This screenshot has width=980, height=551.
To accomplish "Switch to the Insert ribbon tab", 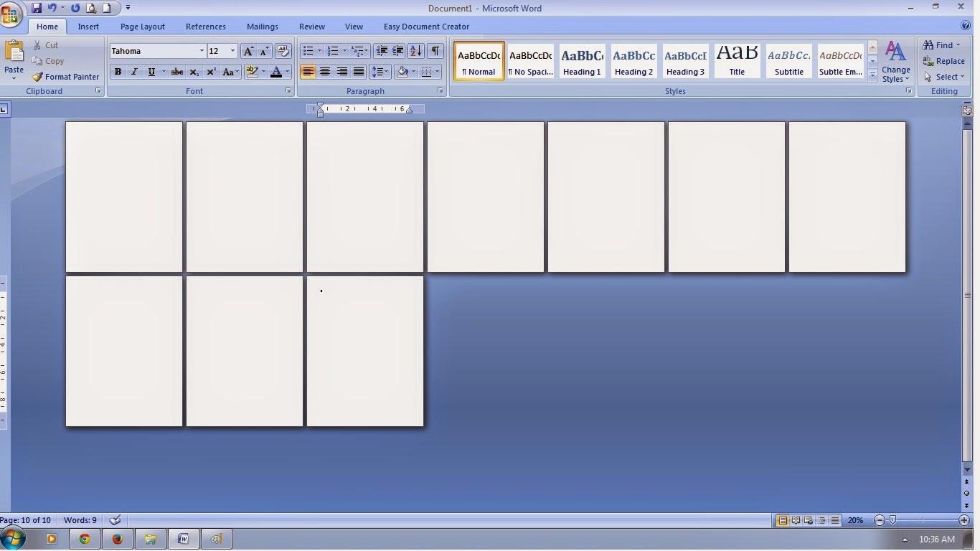I will click(x=88, y=27).
